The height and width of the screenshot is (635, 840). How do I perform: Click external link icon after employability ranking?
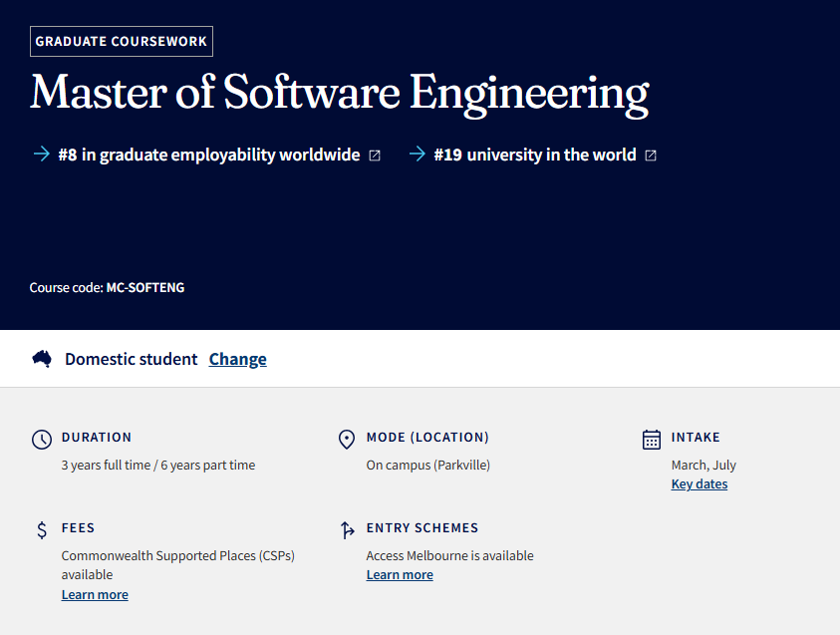[x=375, y=156]
